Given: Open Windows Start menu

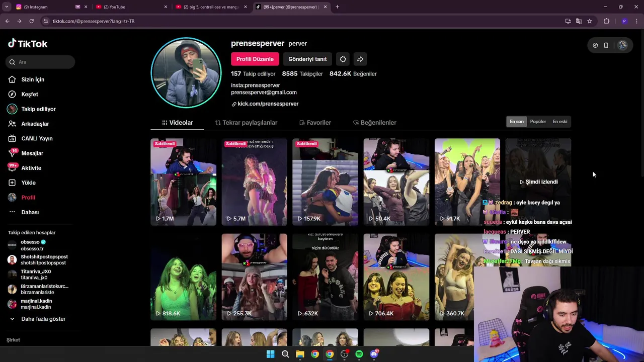Looking at the screenshot, I should (270, 354).
